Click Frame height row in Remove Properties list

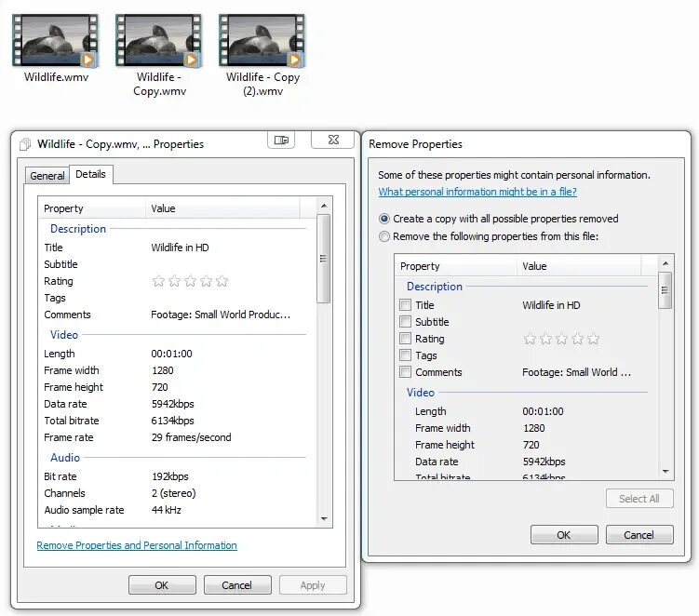(x=526, y=445)
